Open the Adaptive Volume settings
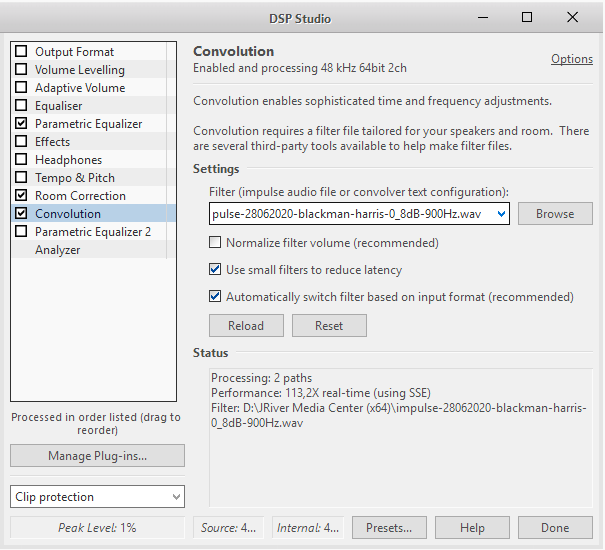 pyautogui.click(x=80, y=88)
